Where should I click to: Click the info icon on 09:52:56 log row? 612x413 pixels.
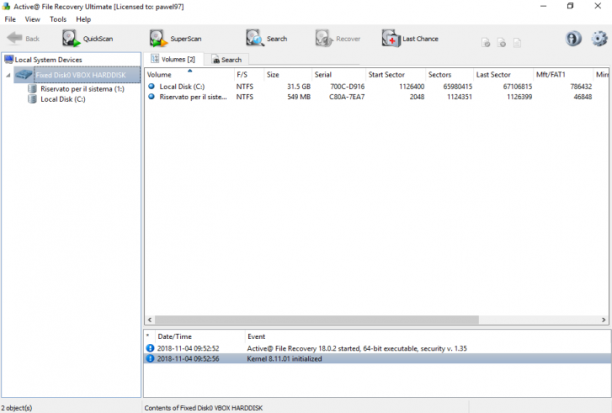tap(150, 358)
